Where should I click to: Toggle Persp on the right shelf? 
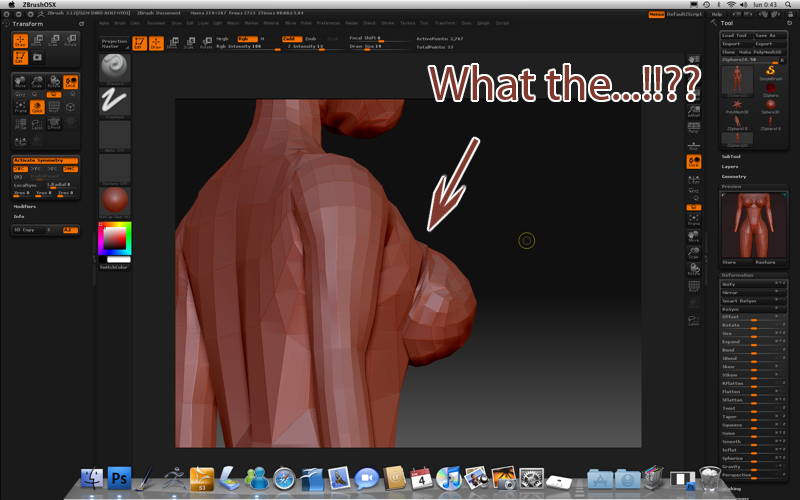tap(693, 128)
